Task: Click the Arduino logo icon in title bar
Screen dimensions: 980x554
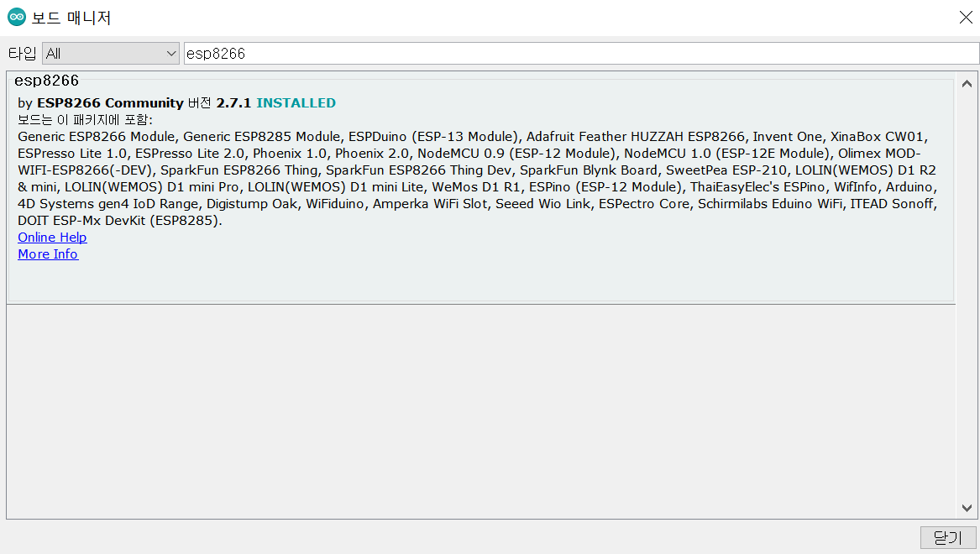Action: (16, 18)
